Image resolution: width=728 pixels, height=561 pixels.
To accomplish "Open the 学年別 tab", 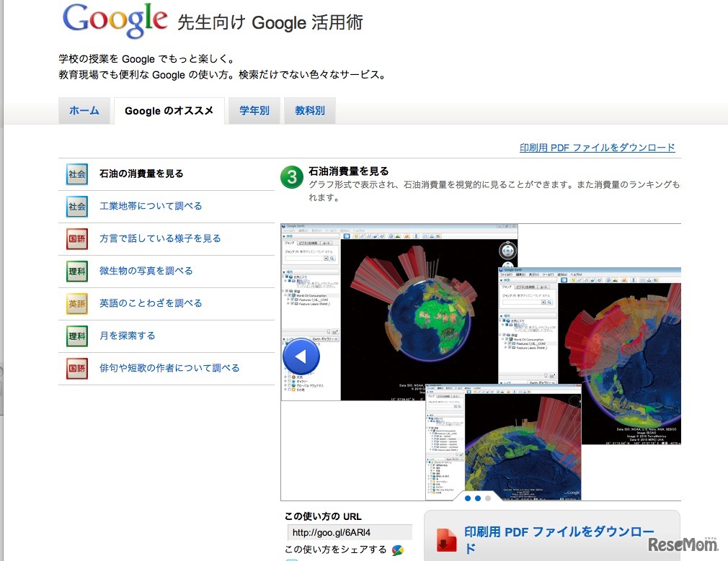I will coord(254,110).
